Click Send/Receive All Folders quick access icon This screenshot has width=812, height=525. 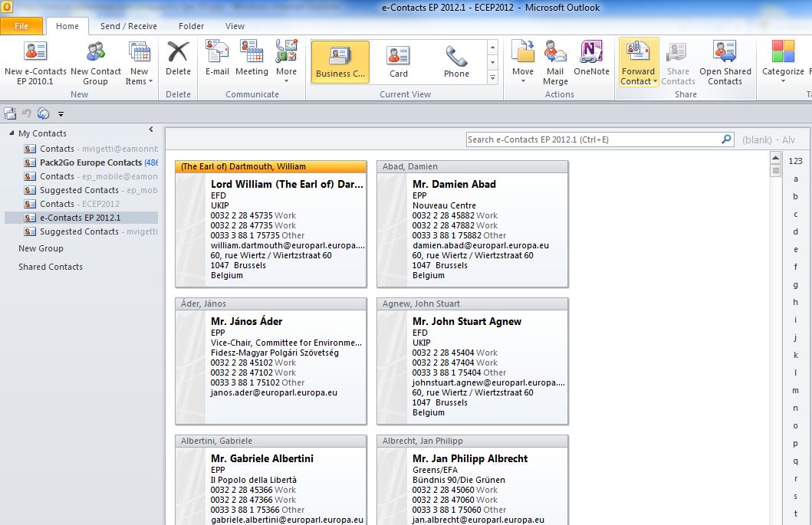tap(10, 113)
